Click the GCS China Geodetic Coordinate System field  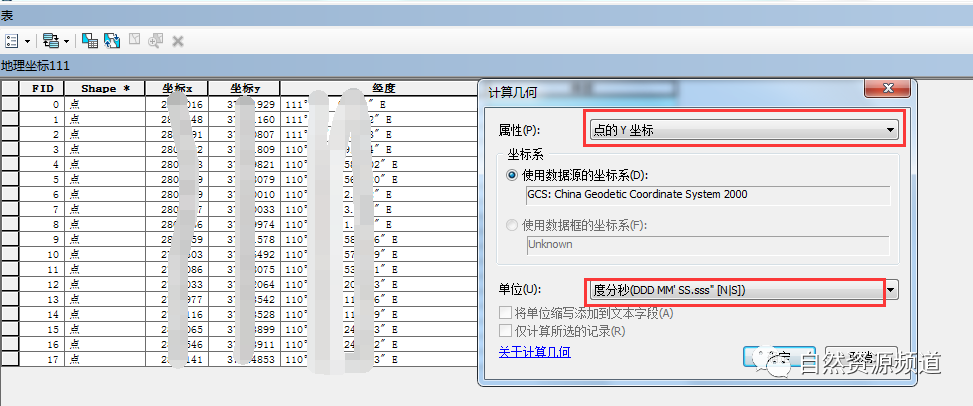tap(708, 194)
